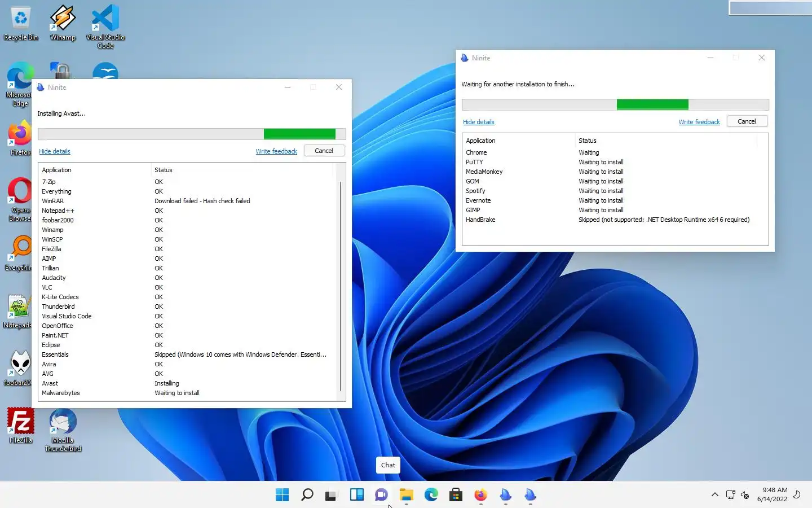Select the WinRAR row in details list
Screen dimensions: 812x508
pyautogui.click(x=187, y=201)
